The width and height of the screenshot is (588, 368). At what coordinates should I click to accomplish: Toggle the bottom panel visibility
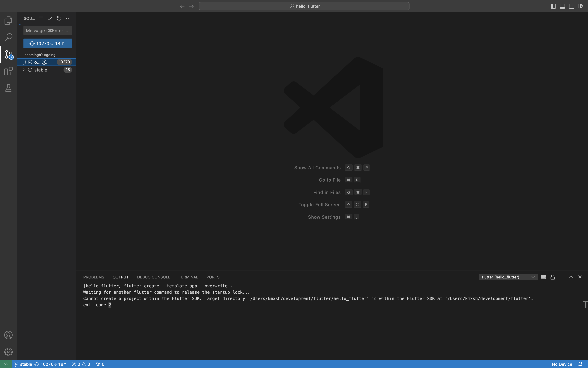(562, 6)
